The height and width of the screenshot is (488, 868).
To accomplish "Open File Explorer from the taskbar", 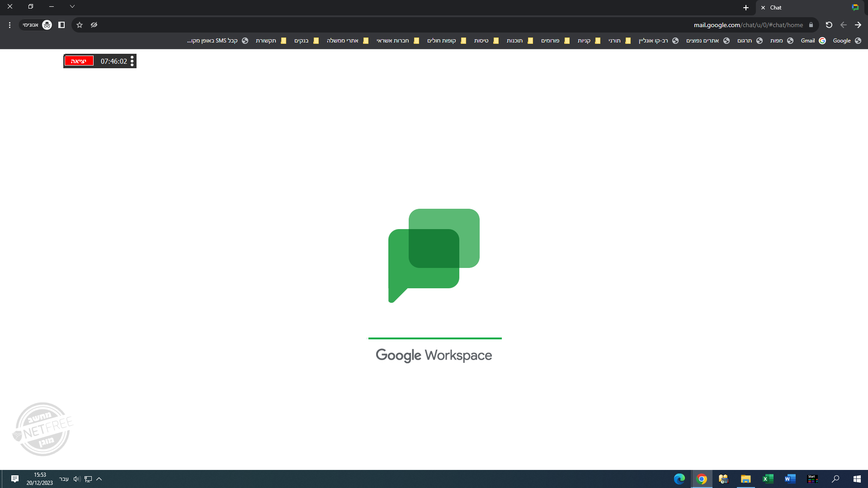I will [x=746, y=479].
